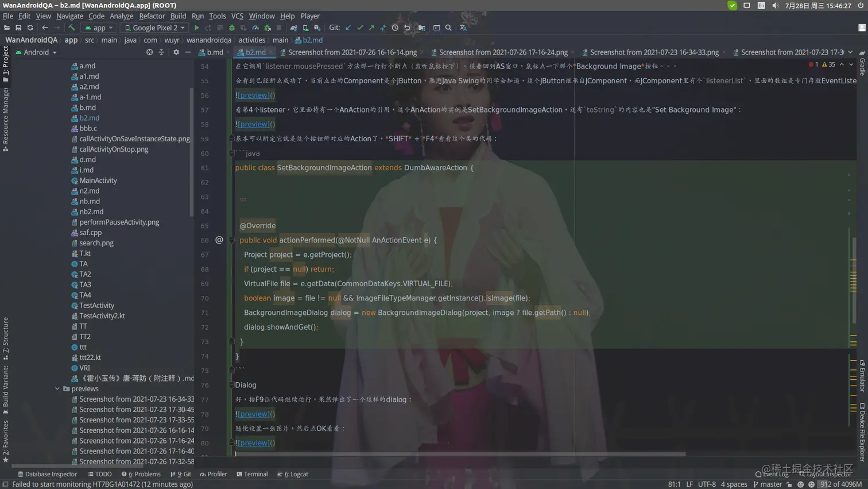
Task: Toggle the Gradle side panel
Action: [862, 63]
